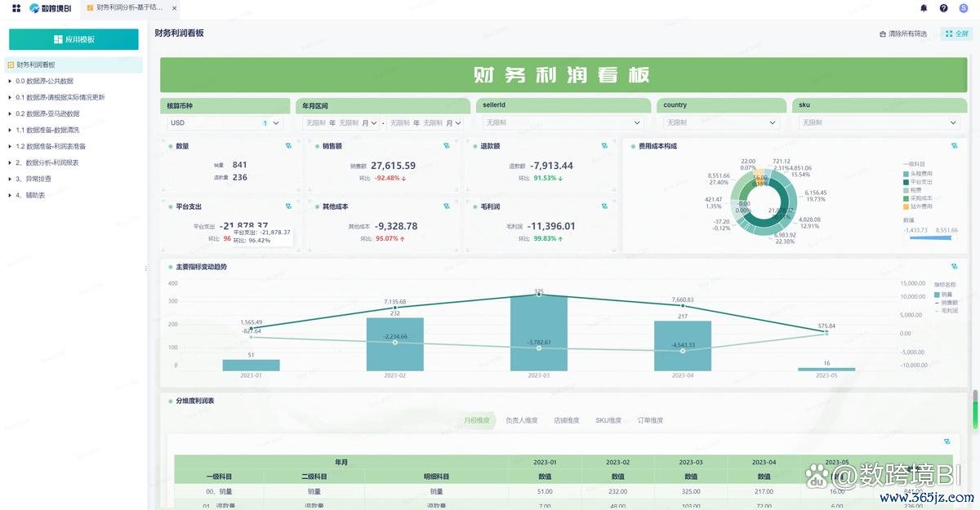Click 清除所有筛选 to clear filters
This screenshot has width=980, height=510.
[903, 33]
